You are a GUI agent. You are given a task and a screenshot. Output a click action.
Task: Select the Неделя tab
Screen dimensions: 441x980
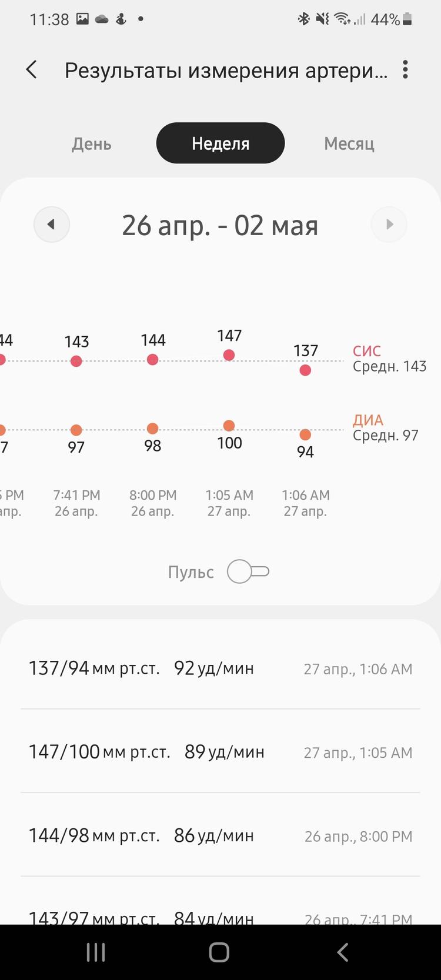click(220, 143)
